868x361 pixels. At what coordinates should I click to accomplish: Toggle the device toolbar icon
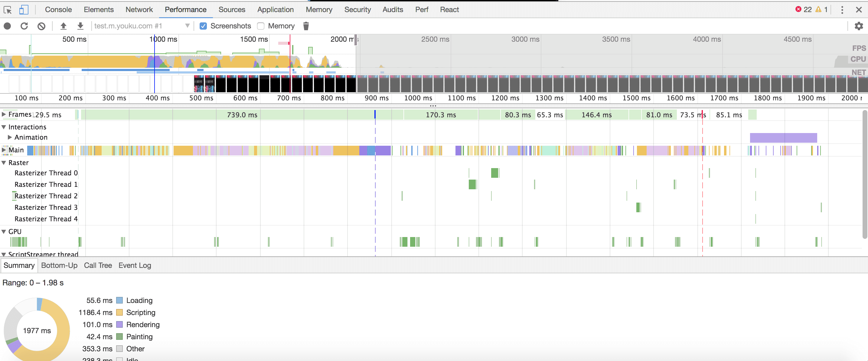click(23, 9)
